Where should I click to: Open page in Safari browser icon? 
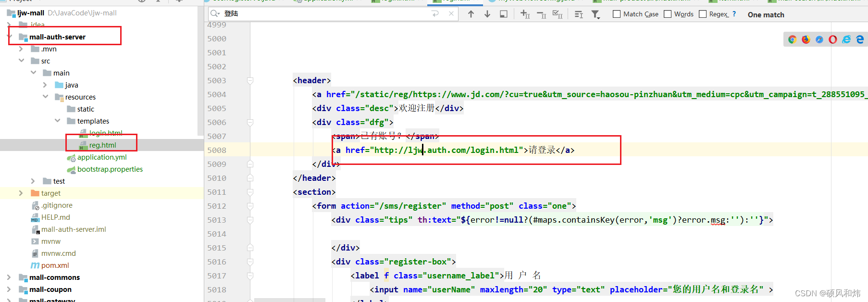[819, 39]
